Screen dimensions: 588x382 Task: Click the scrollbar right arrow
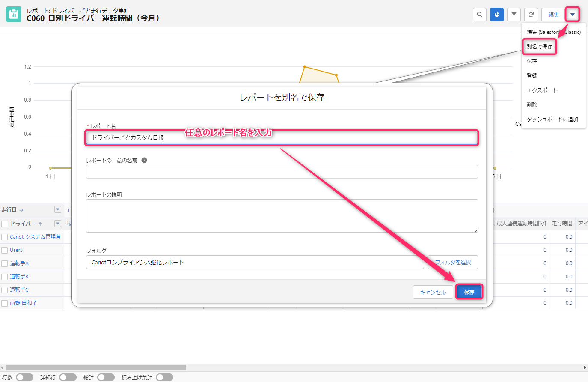585,367
